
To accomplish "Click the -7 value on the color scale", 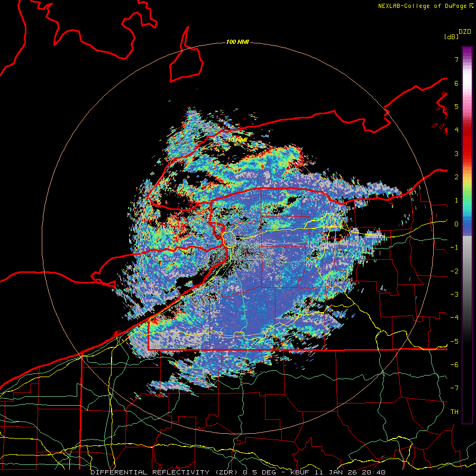I will [454, 388].
